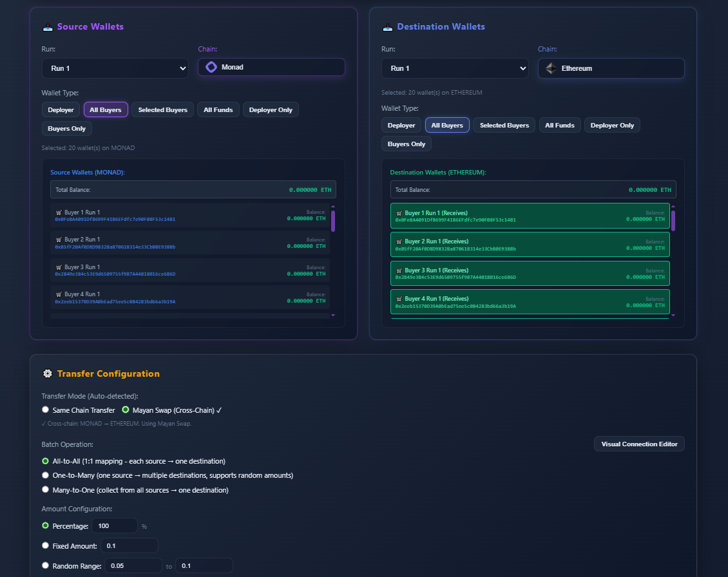Open the Monad chain selector
The image size is (728, 577).
(x=271, y=66)
